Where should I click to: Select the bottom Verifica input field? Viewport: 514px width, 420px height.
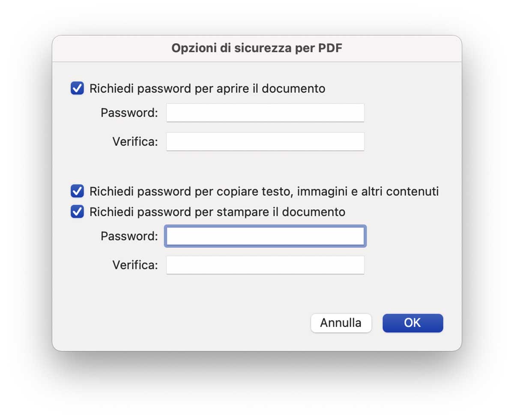point(265,265)
